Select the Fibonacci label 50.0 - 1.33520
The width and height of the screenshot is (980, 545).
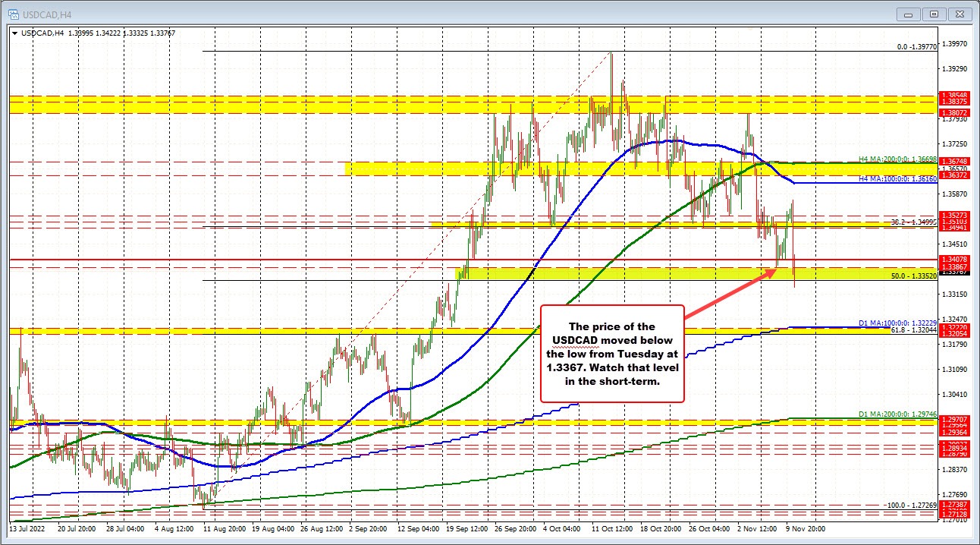914,277
